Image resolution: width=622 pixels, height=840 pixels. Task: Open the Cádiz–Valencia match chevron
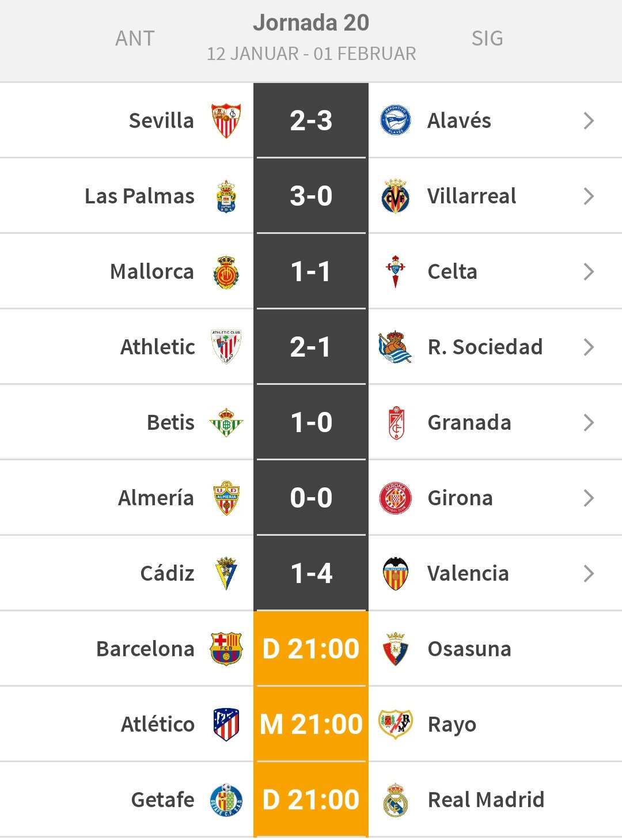tap(589, 574)
